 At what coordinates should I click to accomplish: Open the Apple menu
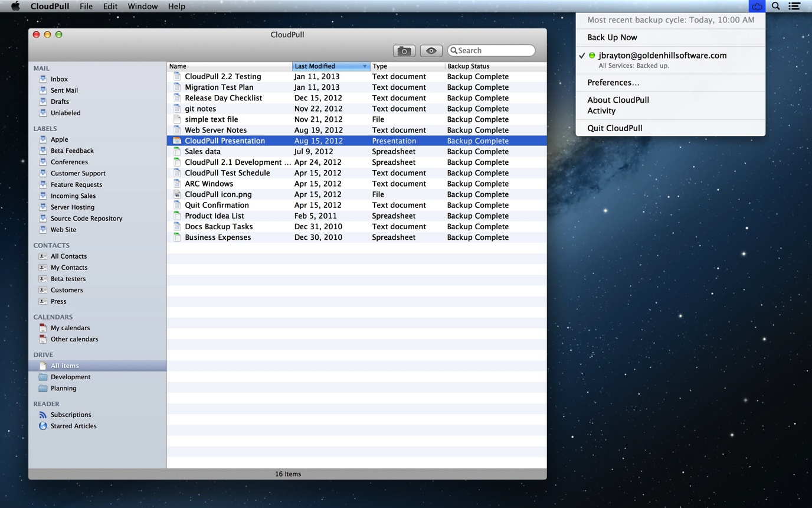point(15,6)
